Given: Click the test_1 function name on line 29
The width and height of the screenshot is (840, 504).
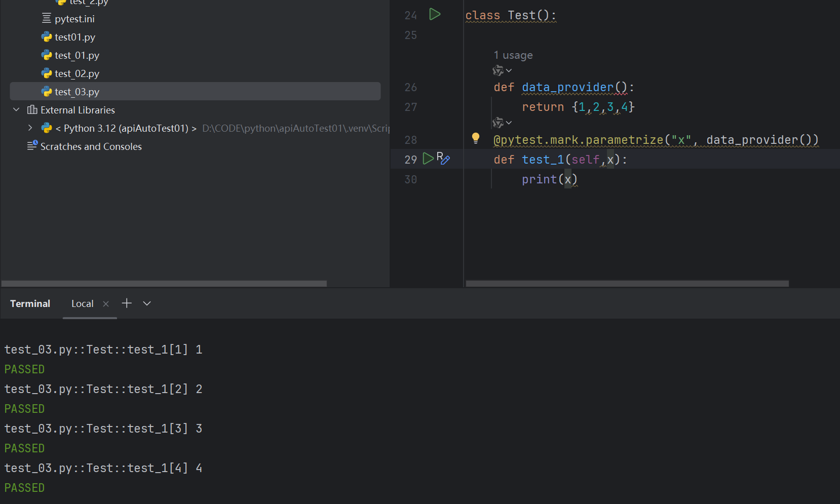Looking at the screenshot, I should tap(543, 160).
